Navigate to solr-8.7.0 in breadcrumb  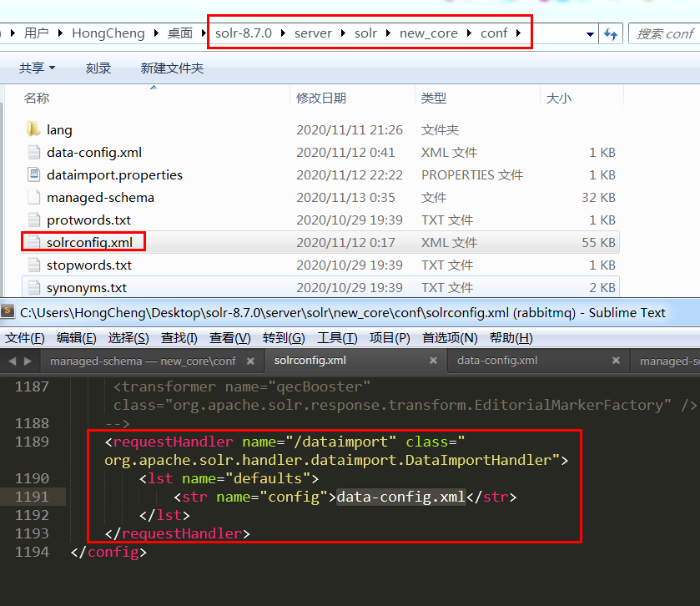tap(244, 33)
